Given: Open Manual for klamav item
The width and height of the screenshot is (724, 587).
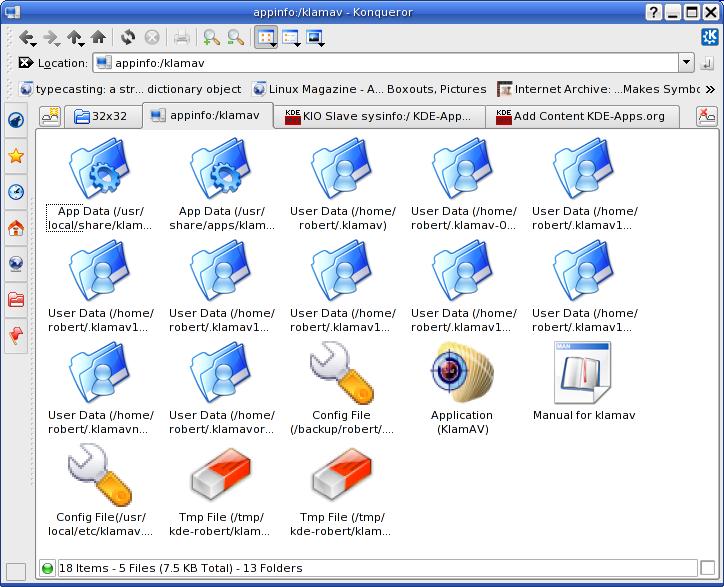Looking at the screenshot, I should [584, 381].
